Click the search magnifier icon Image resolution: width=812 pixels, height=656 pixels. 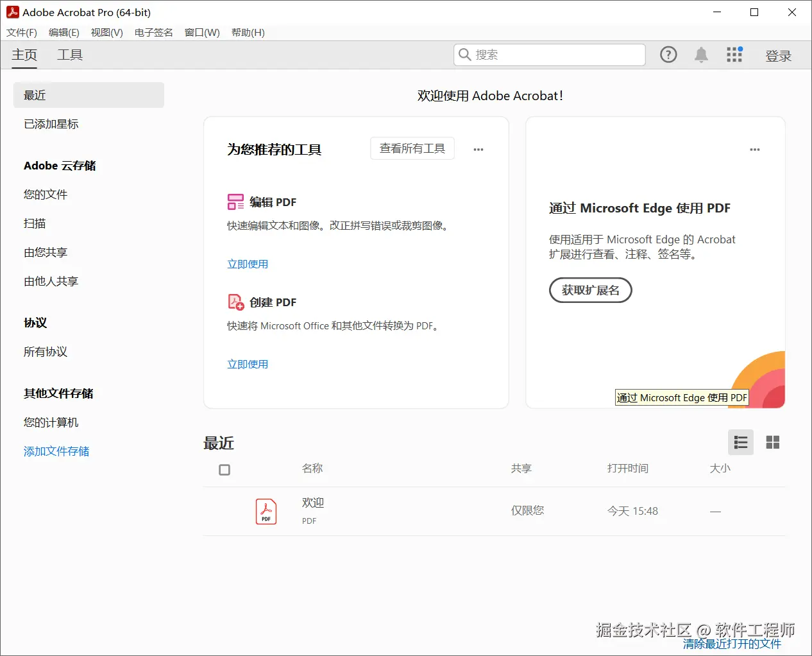click(465, 55)
